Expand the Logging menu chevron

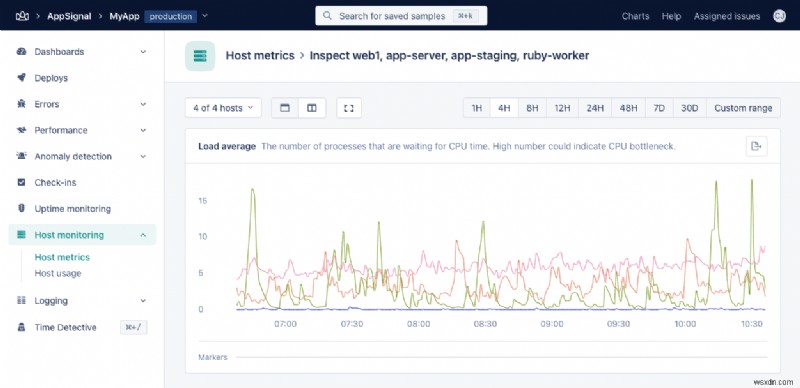pos(143,301)
